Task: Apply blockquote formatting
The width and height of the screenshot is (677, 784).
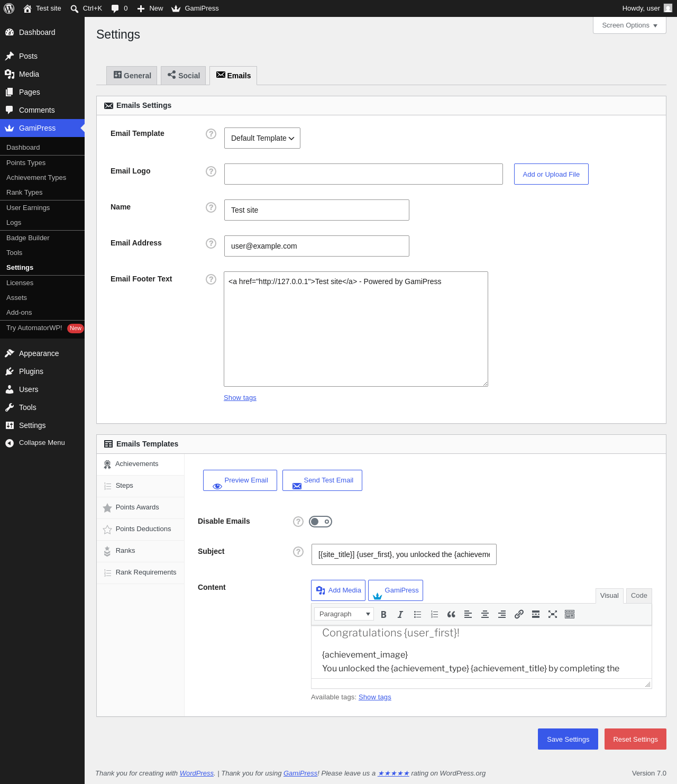Action: pos(451,614)
